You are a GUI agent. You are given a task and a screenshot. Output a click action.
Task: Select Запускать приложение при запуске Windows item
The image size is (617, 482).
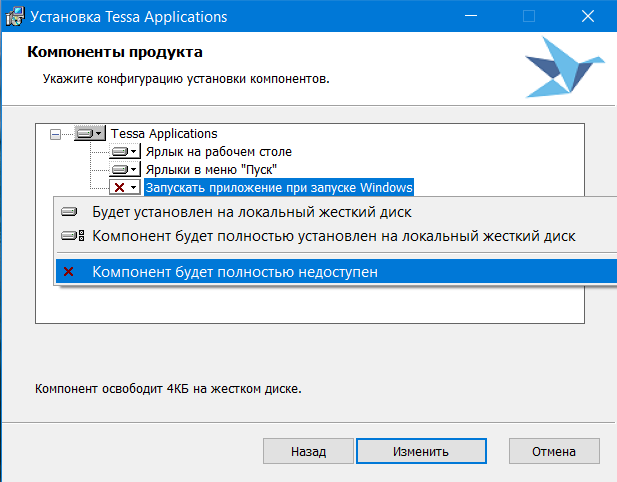click(279, 187)
